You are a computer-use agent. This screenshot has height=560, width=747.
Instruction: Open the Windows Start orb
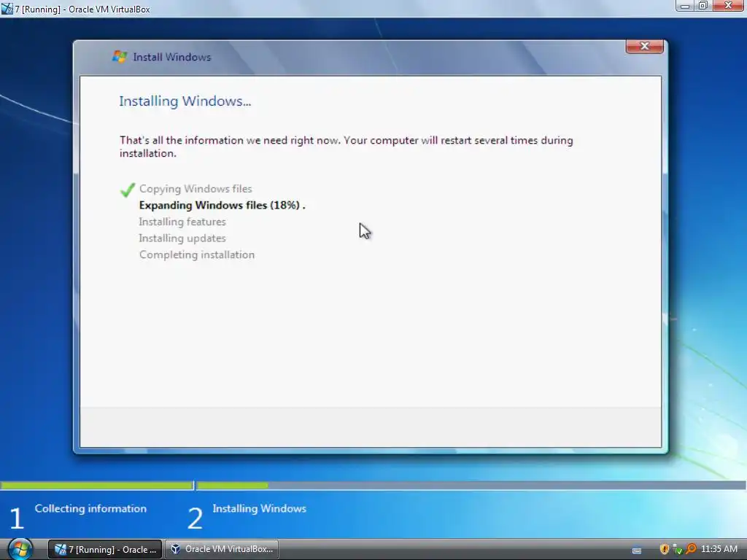point(20,549)
